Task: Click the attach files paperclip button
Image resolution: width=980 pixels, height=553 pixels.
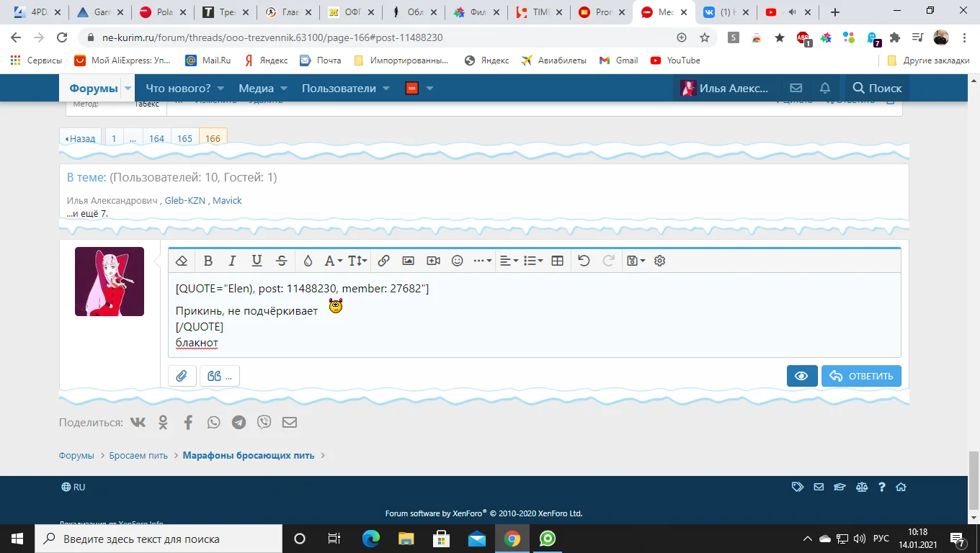Action: 182,376
